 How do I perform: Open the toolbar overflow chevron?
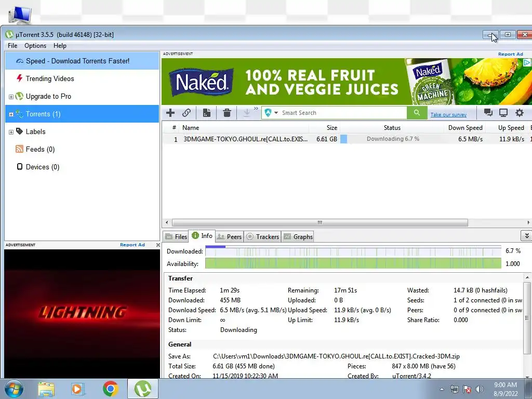(x=256, y=109)
